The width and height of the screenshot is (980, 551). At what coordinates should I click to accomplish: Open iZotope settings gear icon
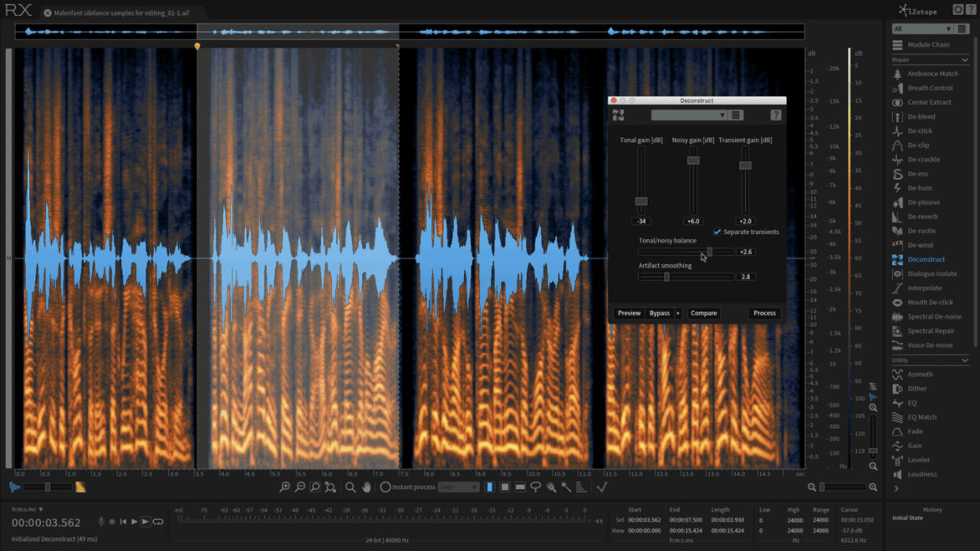(x=958, y=9)
